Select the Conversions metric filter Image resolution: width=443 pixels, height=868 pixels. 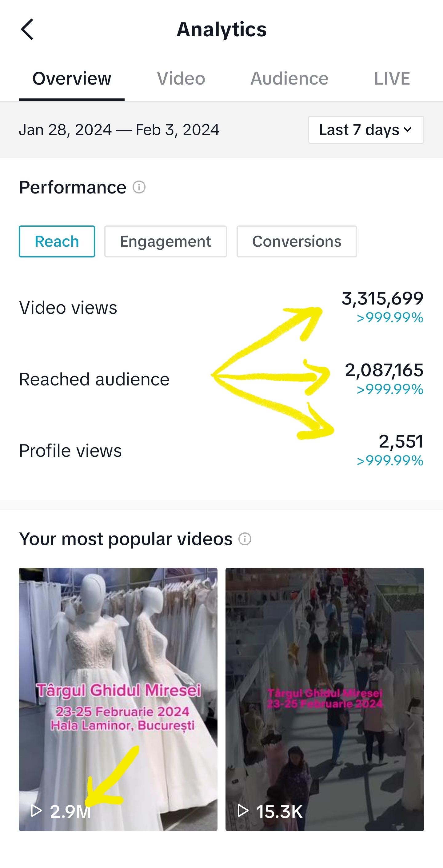[297, 241]
